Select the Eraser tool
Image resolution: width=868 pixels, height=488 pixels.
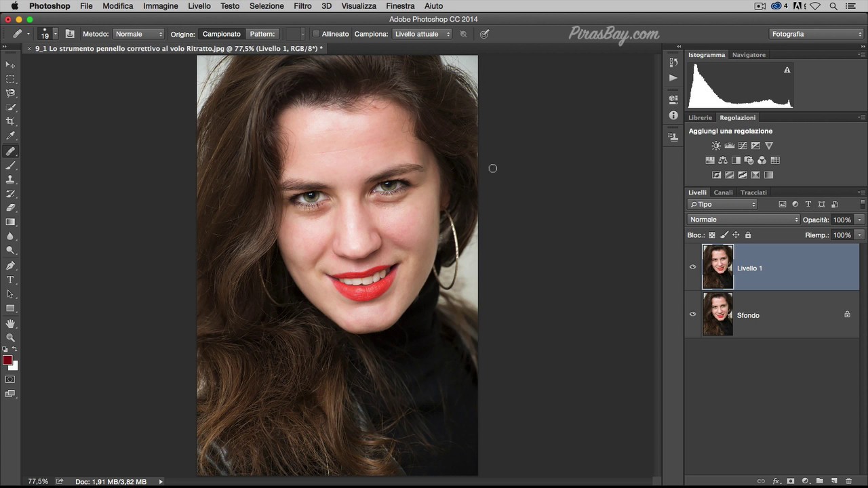pos(10,208)
